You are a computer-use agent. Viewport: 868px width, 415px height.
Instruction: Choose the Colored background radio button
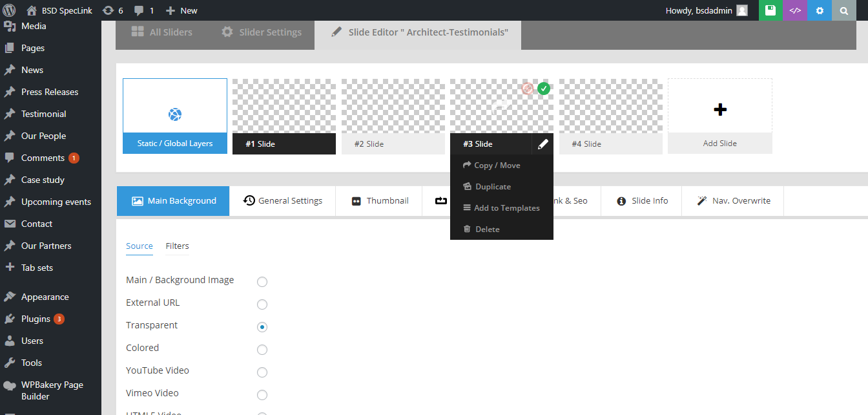[262, 350]
